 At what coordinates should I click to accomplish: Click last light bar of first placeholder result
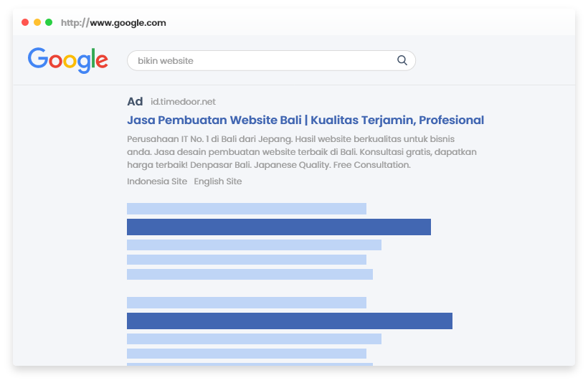(x=250, y=274)
